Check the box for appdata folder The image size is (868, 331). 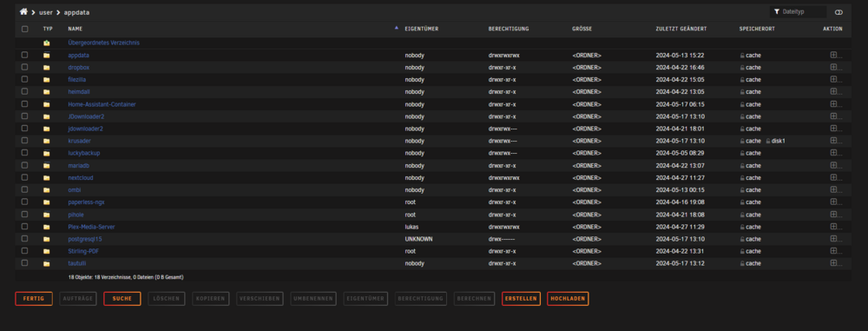[x=24, y=55]
